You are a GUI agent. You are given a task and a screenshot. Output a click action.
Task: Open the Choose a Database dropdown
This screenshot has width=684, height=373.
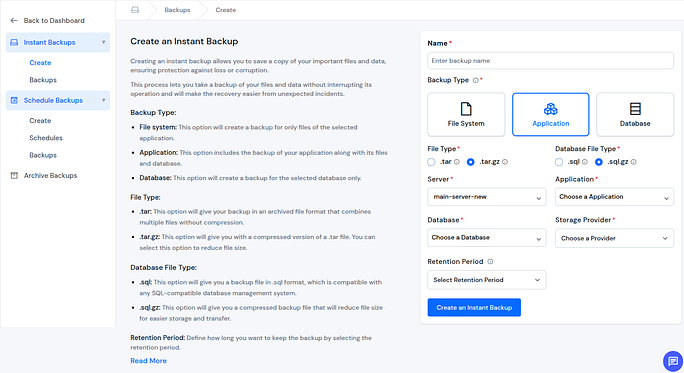(487, 238)
